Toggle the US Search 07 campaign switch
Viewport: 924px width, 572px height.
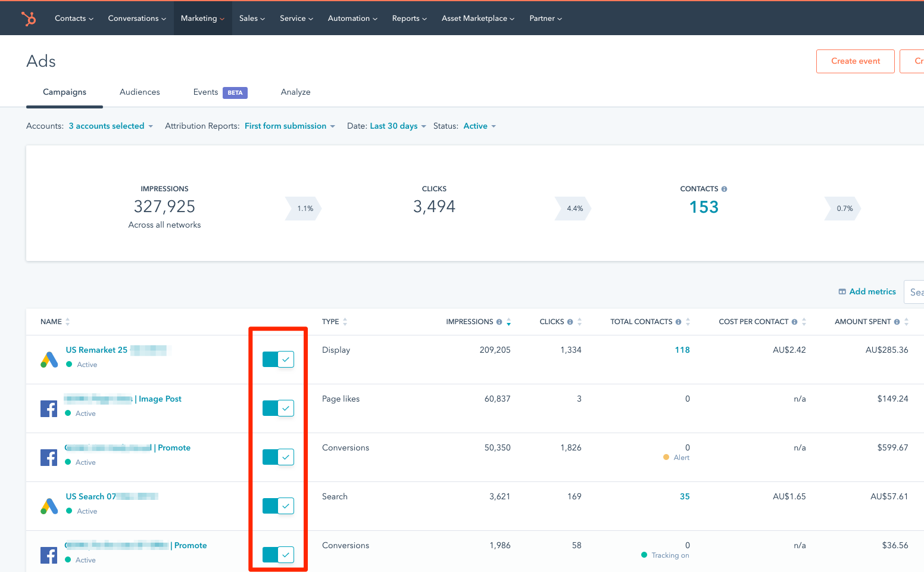[277, 506]
